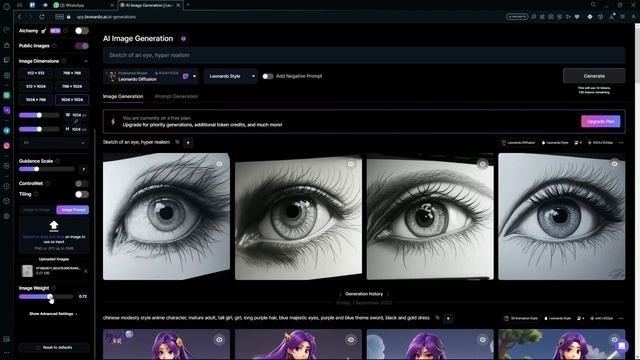The width and height of the screenshot is (640, 360).
Task: Open the chat support bubble
Action: tap(622, 346)
